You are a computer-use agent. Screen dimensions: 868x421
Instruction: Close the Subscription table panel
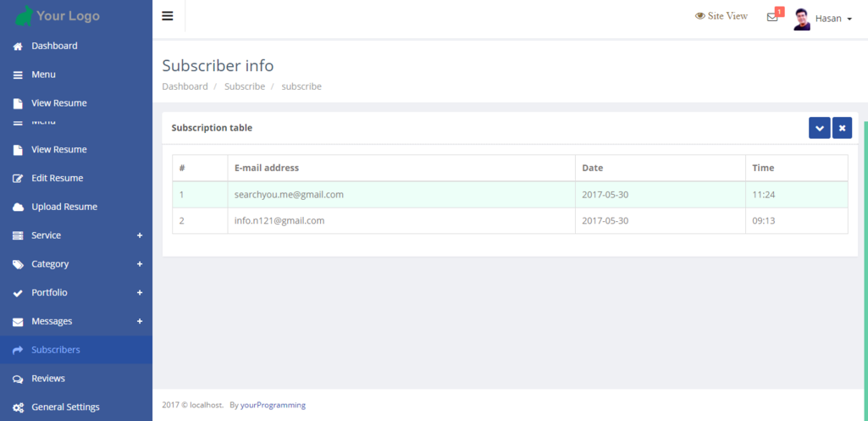point(842,128)
